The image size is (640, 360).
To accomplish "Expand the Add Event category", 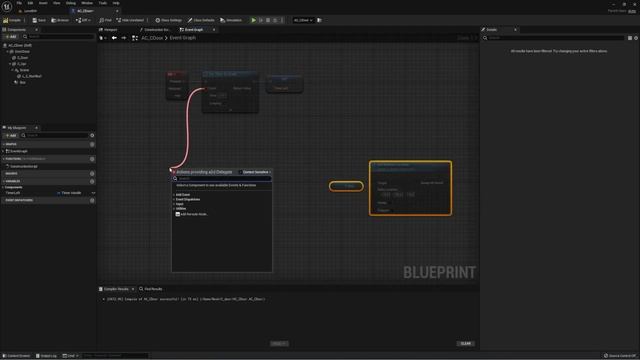I will (x=174, y=195).
